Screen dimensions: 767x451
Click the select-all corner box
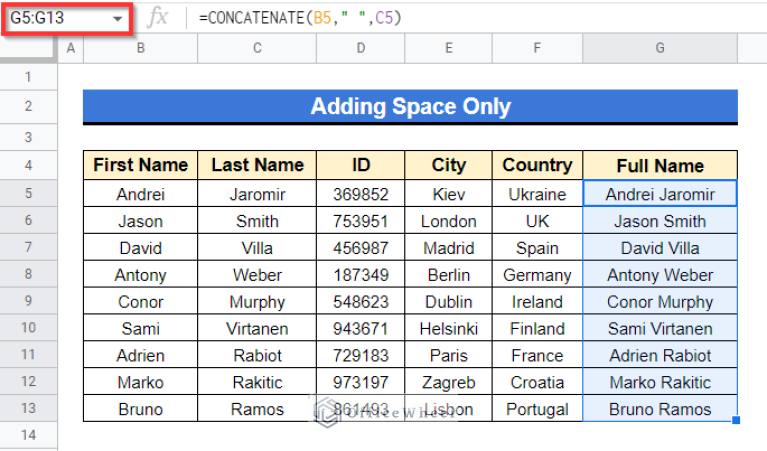[28, 48]
